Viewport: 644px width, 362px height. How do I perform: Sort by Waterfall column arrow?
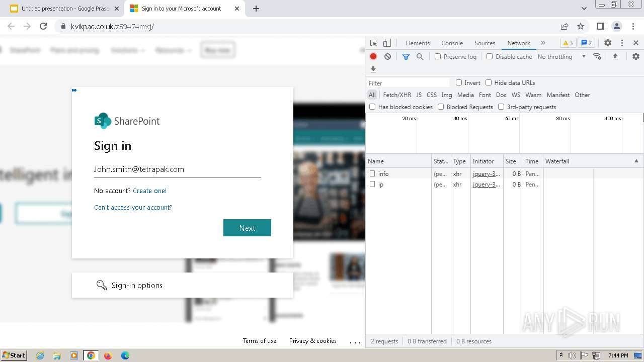point(636,161)
